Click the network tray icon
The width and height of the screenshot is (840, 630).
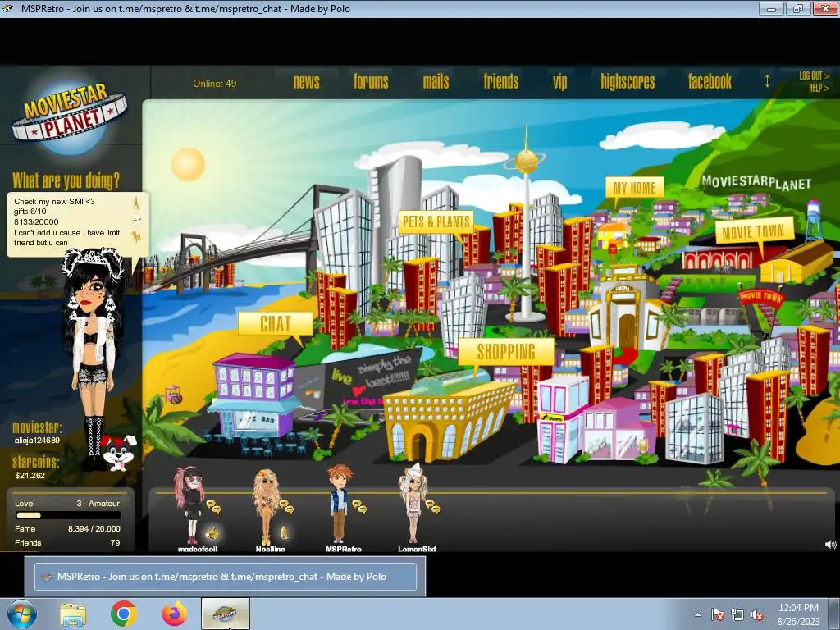point(737,614)
